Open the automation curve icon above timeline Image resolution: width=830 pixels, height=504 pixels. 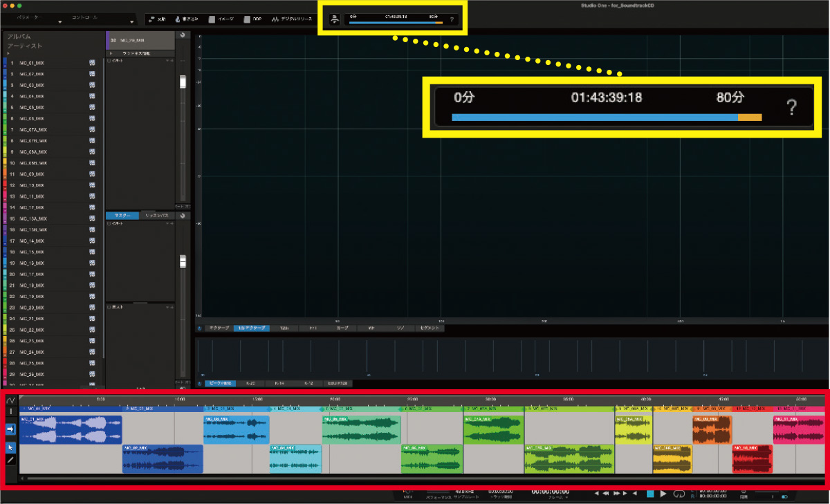10,401
